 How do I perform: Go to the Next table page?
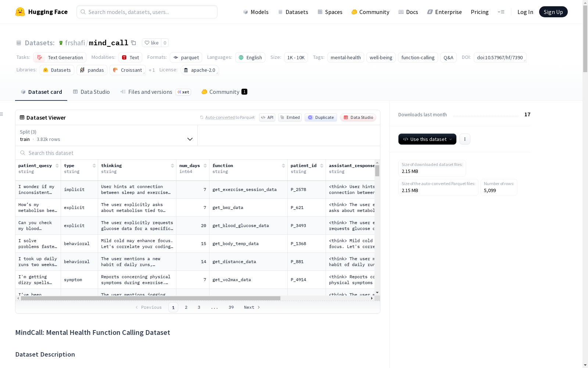click(252, 307)
